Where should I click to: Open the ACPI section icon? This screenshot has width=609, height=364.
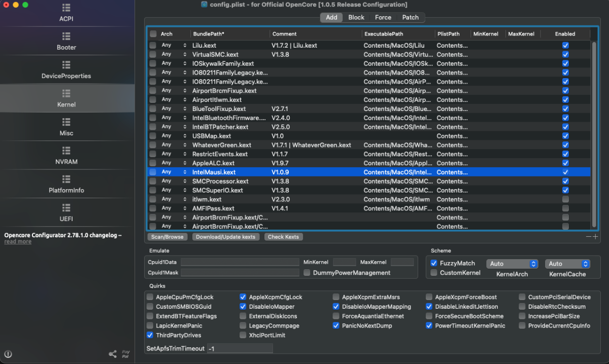click(66, 8)
